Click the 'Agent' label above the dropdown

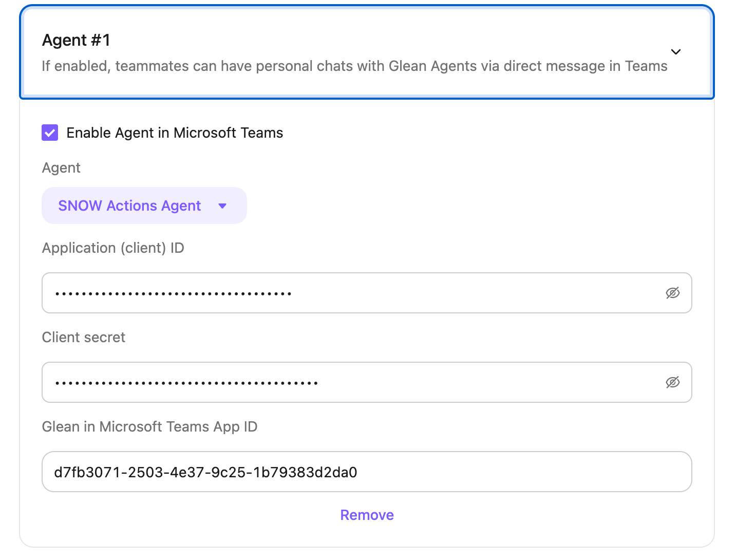point(61,168)
